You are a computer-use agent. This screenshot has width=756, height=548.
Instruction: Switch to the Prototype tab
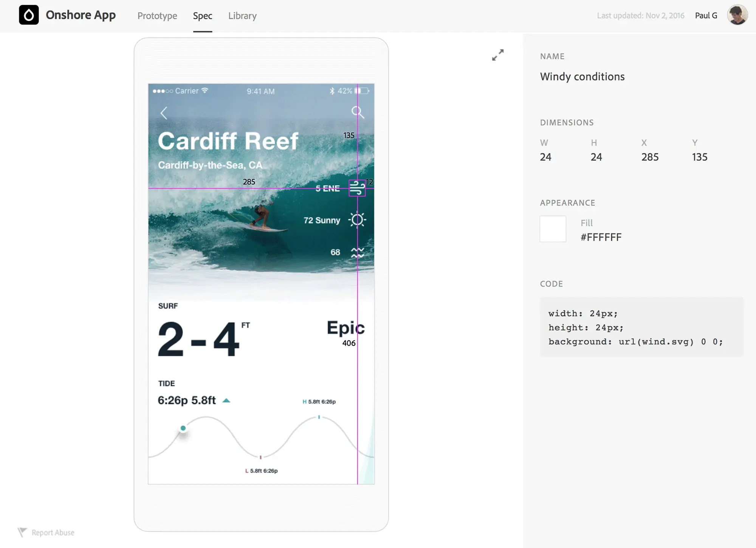pyautogui.click(x=157, y=16)
